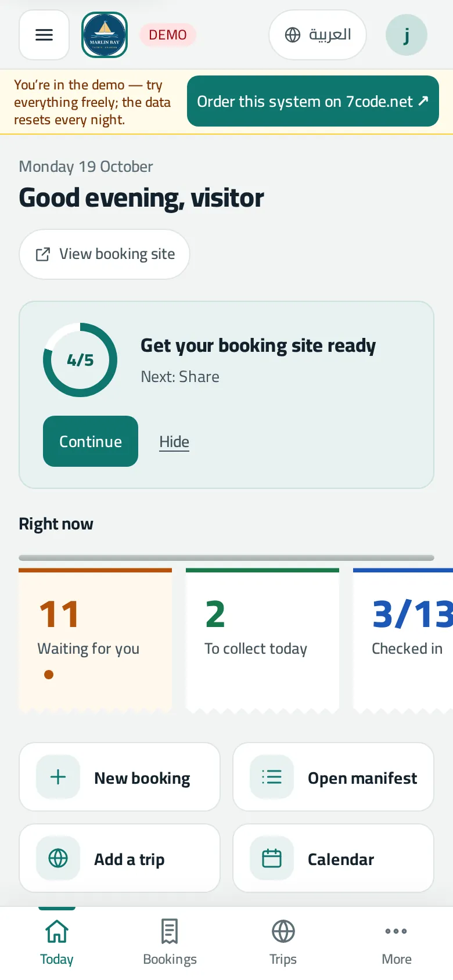Switch language to Arabic
453x980 pixels.
[x=318, y=35]
